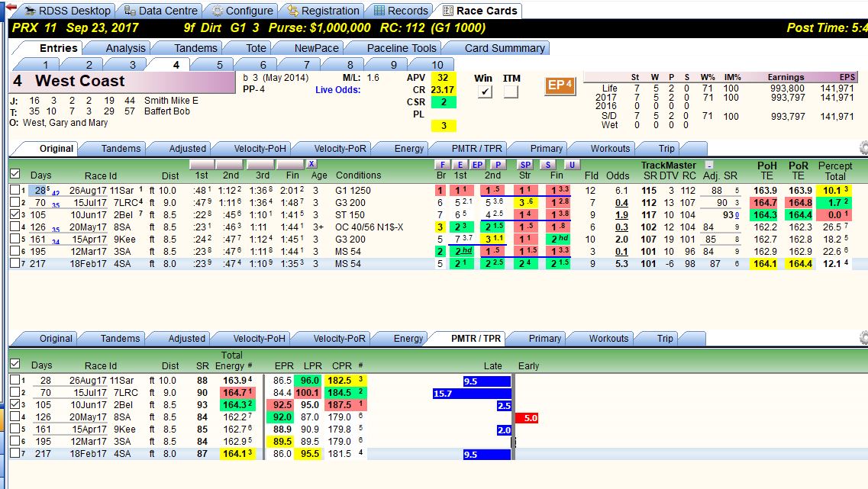868x489 pixels.
Task: Click the minus button above Adj. SR
Action: point(709,165)
